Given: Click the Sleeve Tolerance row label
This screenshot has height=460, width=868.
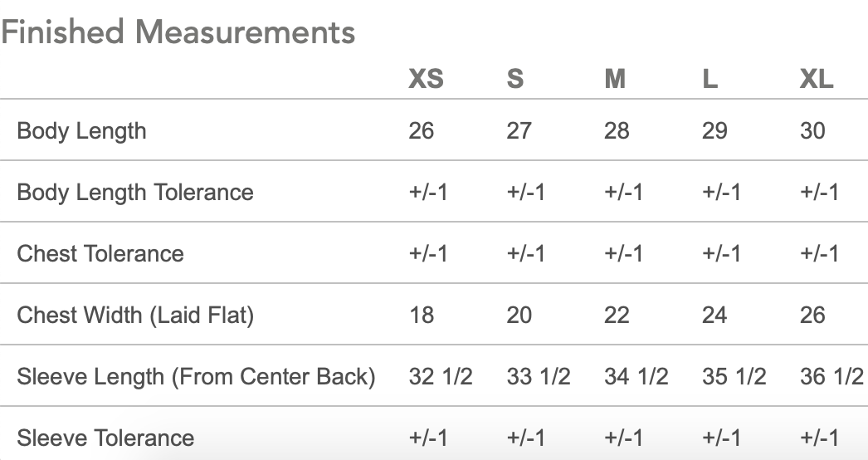Looking at the screenshot, I should (105, 438).
